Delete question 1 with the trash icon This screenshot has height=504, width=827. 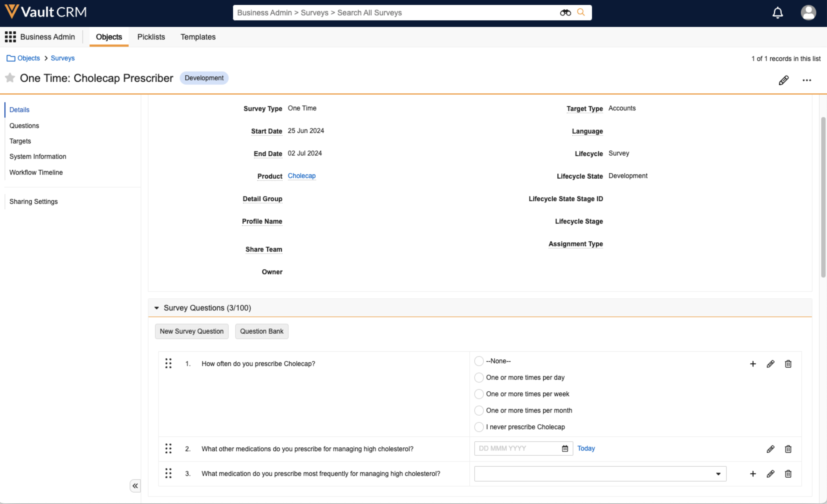pyautogui.click(x=788, y=364)
